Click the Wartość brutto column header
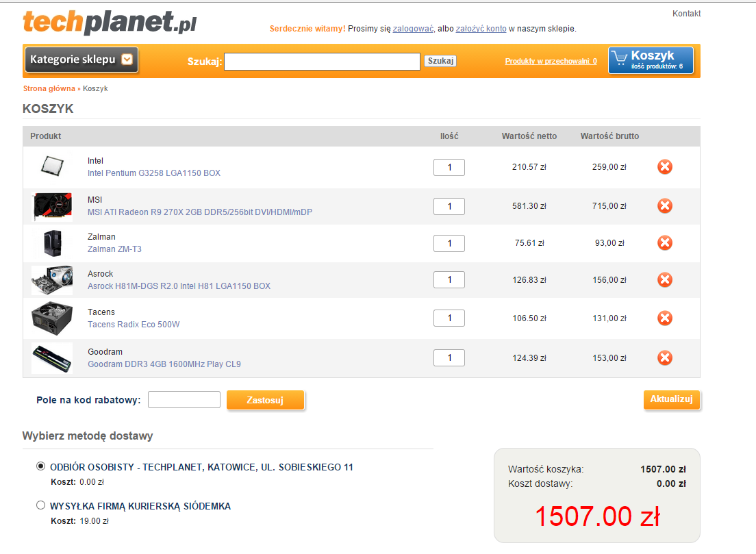This screenshot has height=554, width=756. 609,136
